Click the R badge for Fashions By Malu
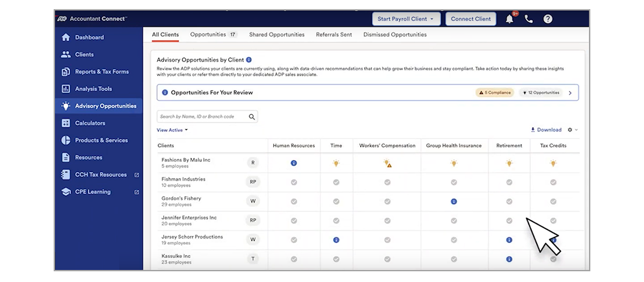 coord(253,163)
